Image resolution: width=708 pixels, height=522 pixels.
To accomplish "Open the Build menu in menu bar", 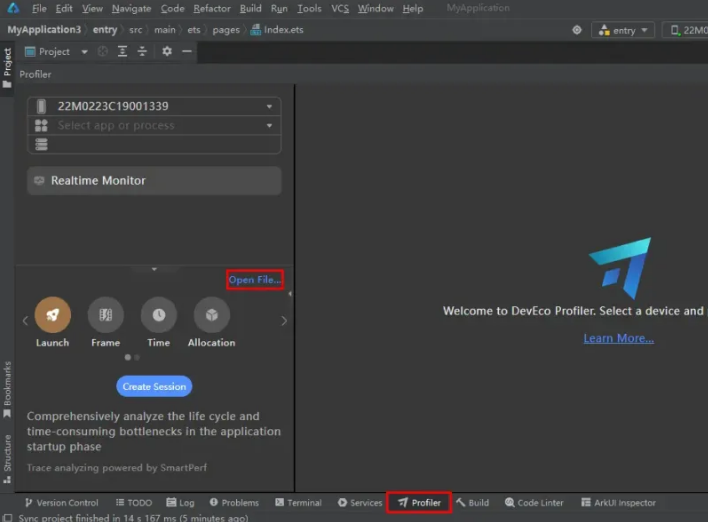I will pyautogui.click(x=251, y=8).
